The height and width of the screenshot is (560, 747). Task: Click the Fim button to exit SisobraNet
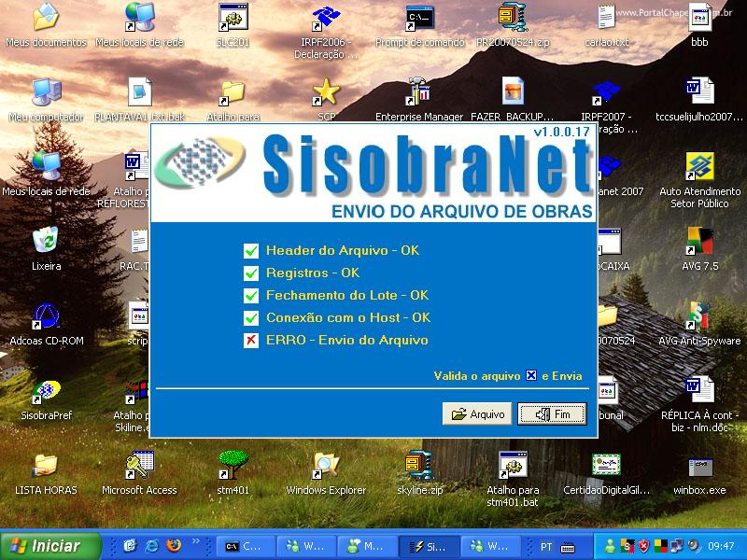coord(552,414)
